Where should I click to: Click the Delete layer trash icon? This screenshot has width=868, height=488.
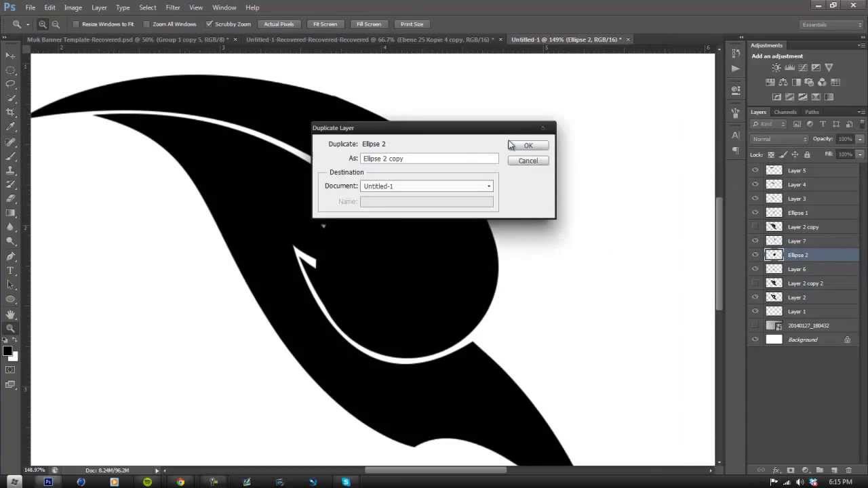click(848, 470)
